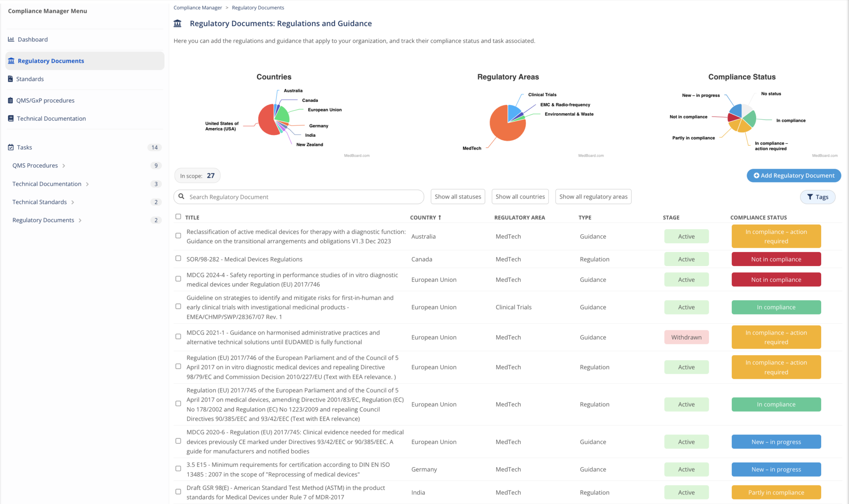
Task: Open Compliance Manager from the breadcrumb
Action: click(198, 7)
